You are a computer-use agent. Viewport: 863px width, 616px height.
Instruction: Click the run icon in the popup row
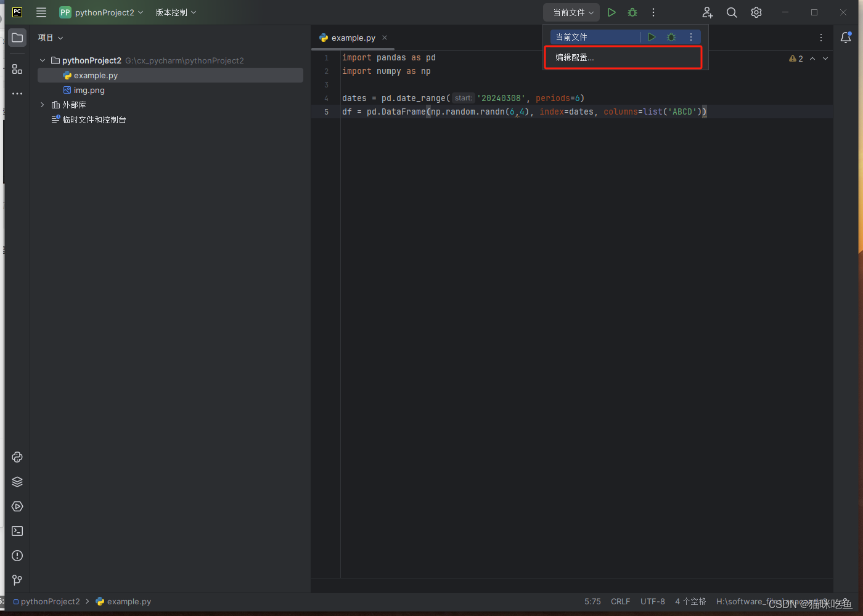point(652,37)
